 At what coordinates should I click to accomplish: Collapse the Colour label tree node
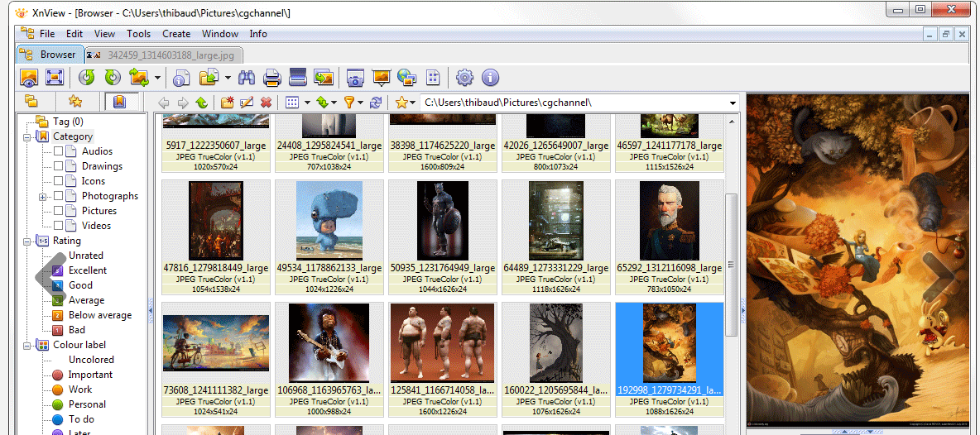[x=27, y=345]
